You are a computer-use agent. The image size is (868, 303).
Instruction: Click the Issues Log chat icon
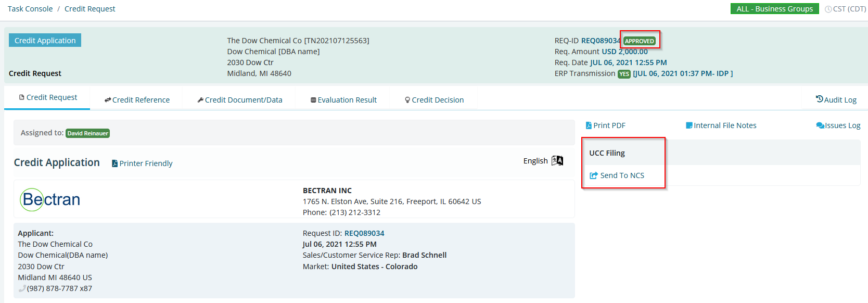(x=820, y=125)
